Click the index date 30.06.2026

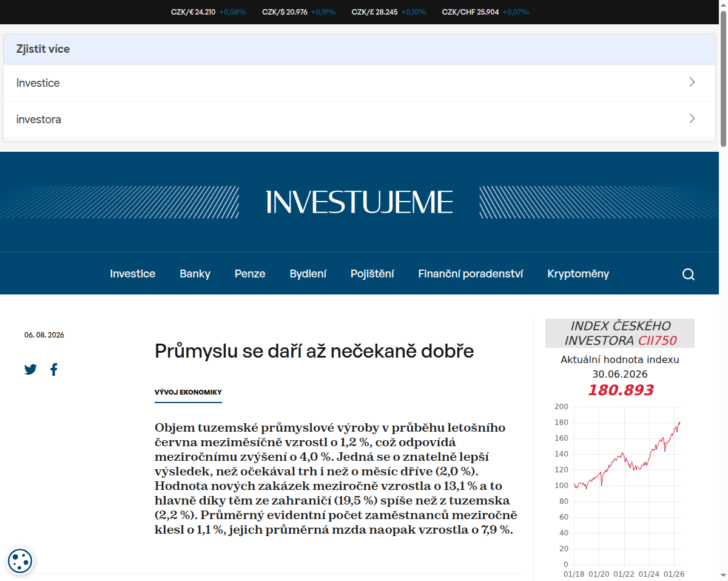click(620, 374)
